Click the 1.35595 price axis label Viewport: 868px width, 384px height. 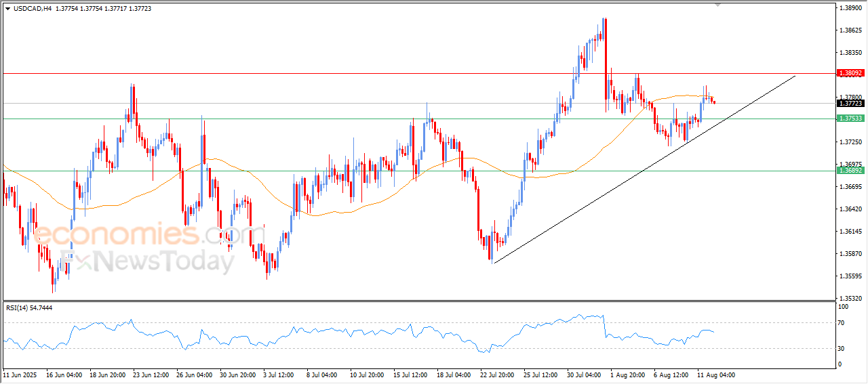pos(850,276)
